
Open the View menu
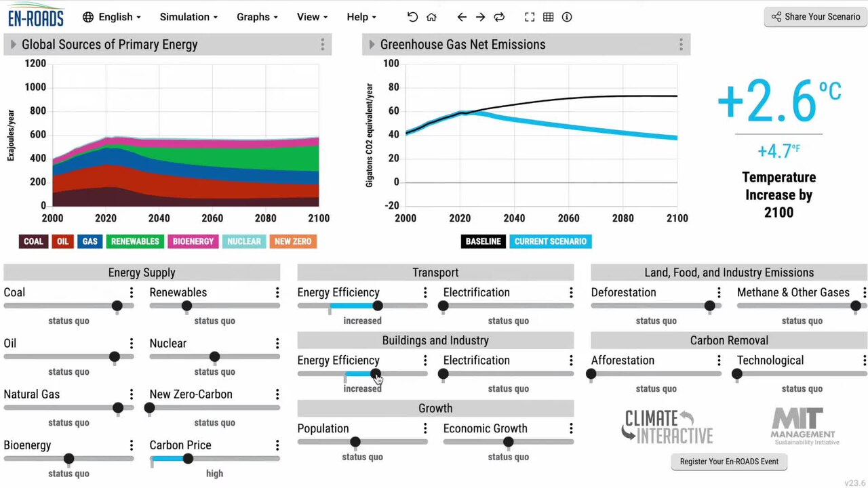click(312, 17)
